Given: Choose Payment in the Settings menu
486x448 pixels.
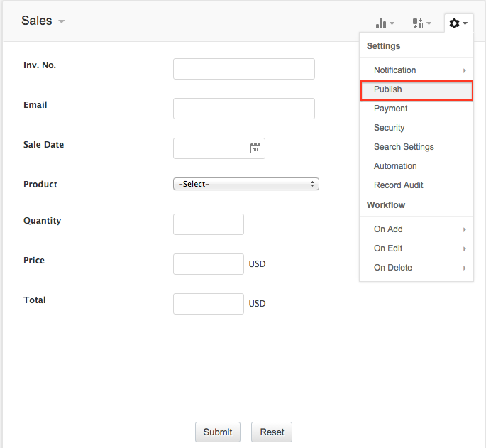Looking at the screenshot, I should [391, 109].
